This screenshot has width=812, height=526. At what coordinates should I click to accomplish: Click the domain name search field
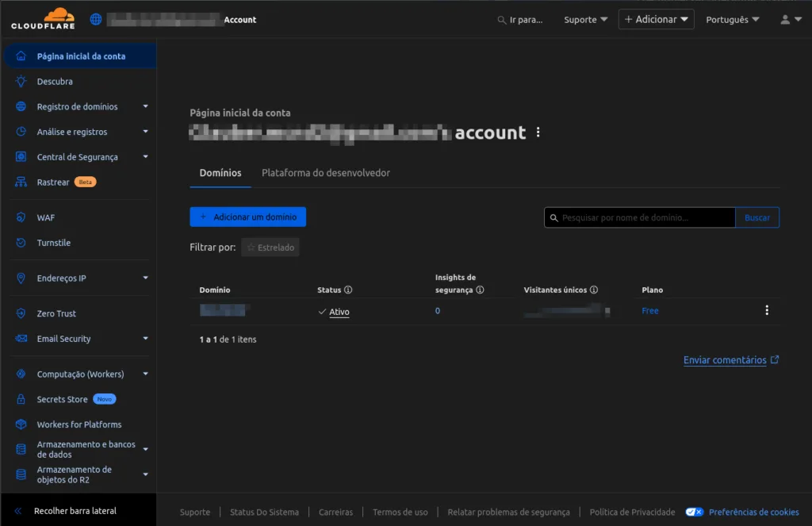(639, 217)
